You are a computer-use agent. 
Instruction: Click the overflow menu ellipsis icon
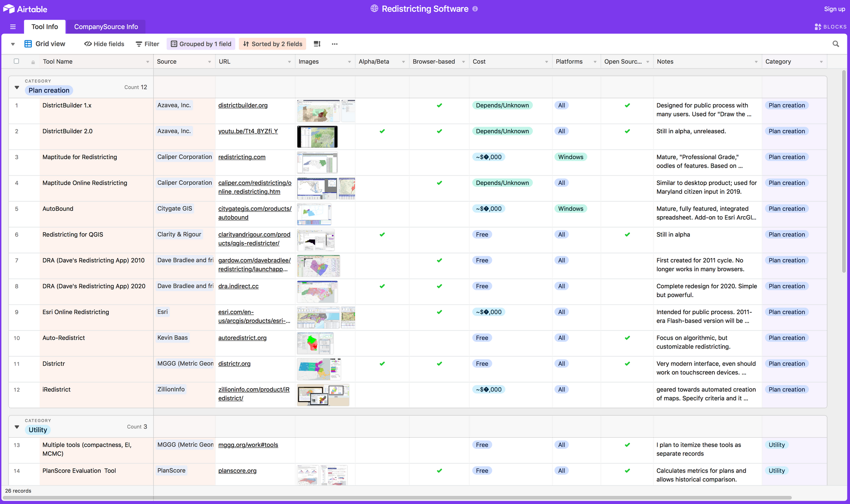tap(334, 44)
